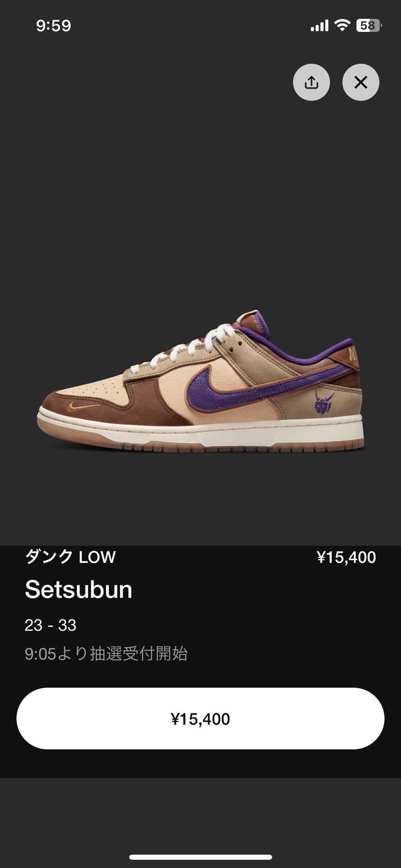The height and width of the screenshot is (868, 401).
Task: Tap the Wi-Fi status icon
Action: coord(342,25)
